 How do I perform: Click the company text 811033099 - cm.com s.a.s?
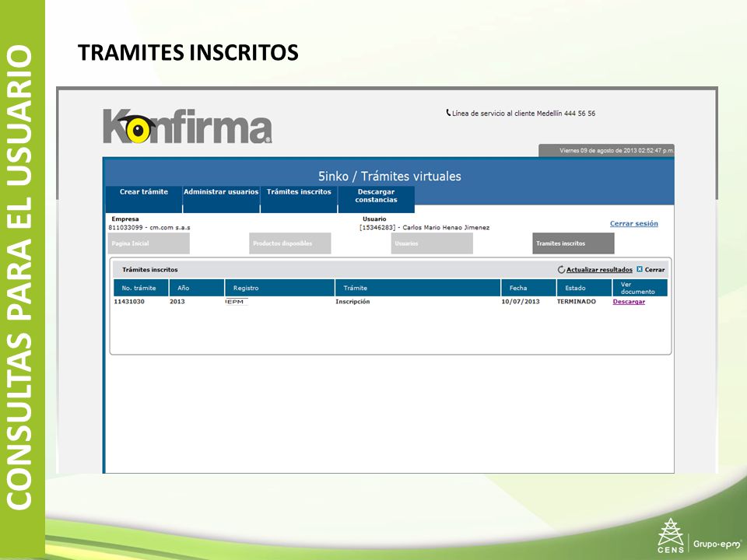coord(149,228)
